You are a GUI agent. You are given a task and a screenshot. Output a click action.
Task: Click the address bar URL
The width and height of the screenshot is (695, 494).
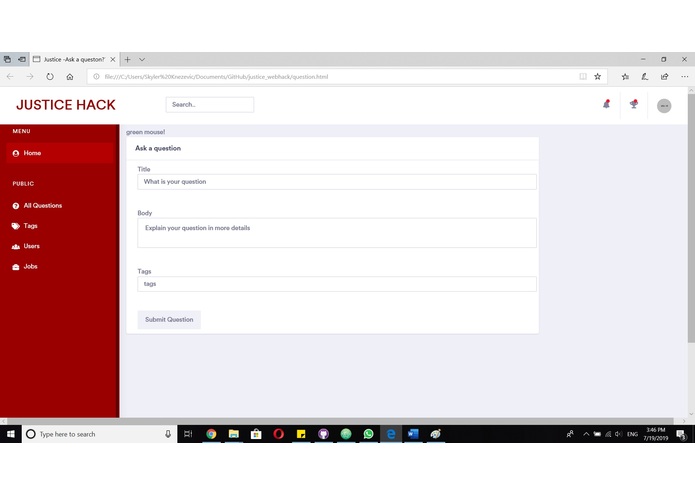(x=216, y=77)
